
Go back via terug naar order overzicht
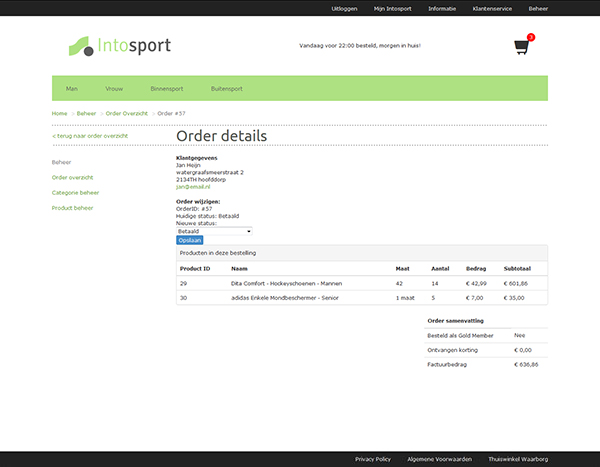pos(90,134)
